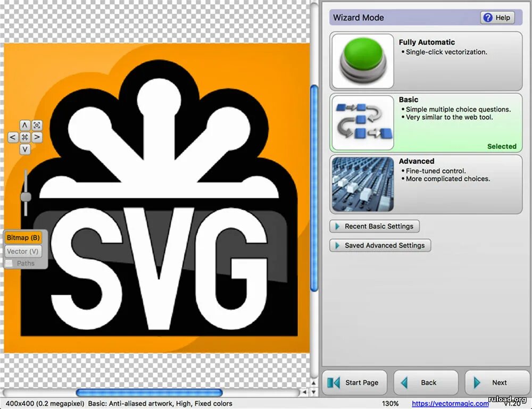Click the horizontal blue scrollbar thumb
Image resolution: width=532 pixels, height=409 pixels.
(x=149, y=393)
